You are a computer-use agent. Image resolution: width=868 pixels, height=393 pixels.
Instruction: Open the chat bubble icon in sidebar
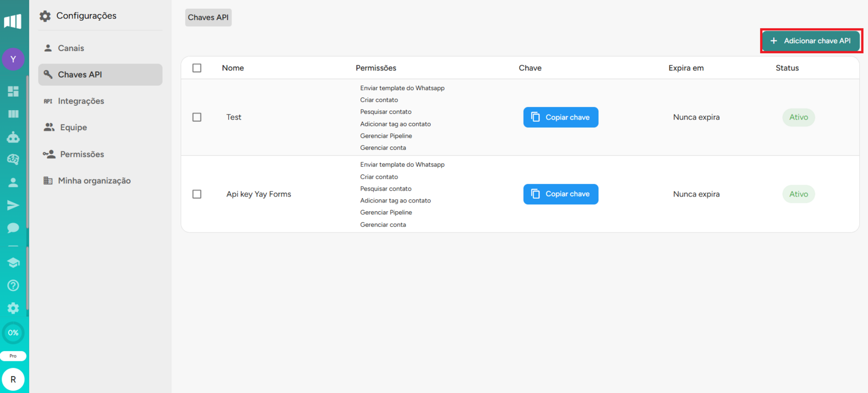[x=13, y=228]
